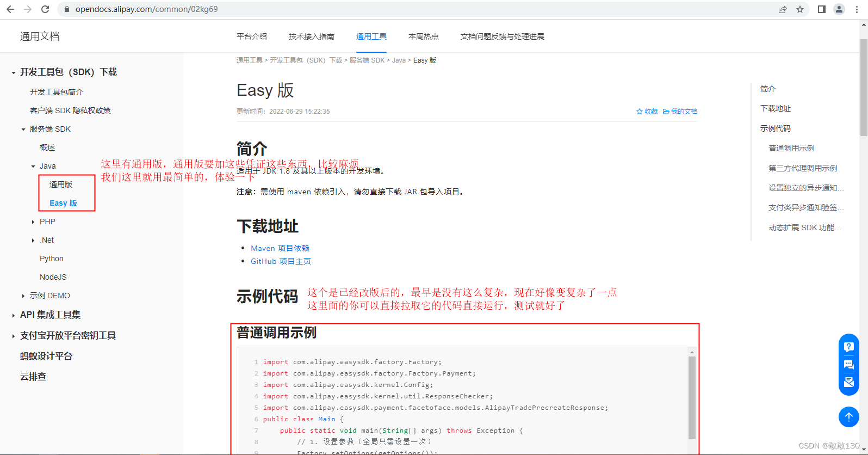Click the browser address bar URL
Image resolution: width=868 pixels, height=455 pixels.
[x=147, y=9]
